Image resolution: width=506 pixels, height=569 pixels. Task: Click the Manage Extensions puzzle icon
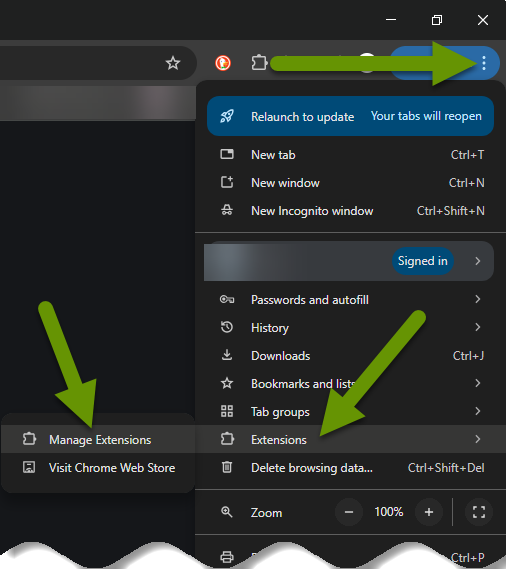(29, 439)
